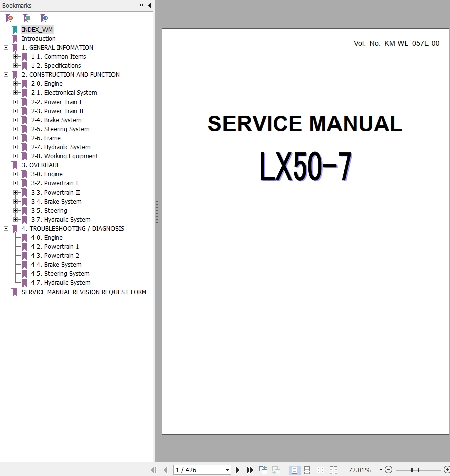Select 4-2. Powertrain 1 bookmark

55,247
